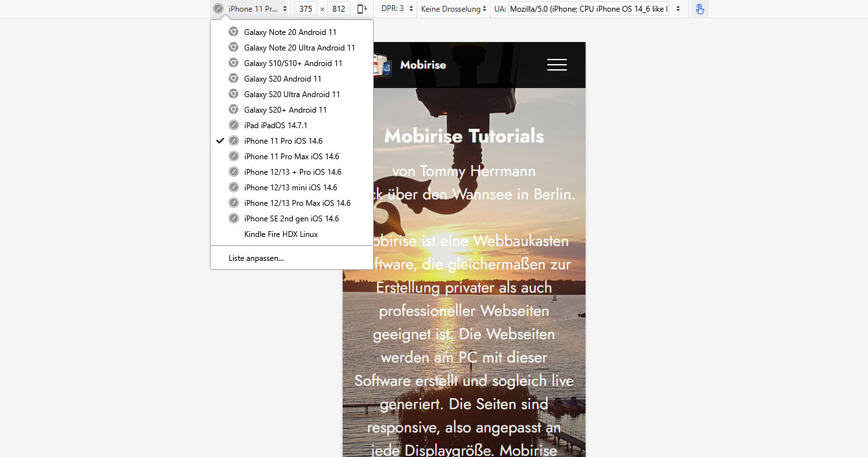Click the rotate viewport icon
The height and width of the screenshot is (457, 868).
coord(362,9)
